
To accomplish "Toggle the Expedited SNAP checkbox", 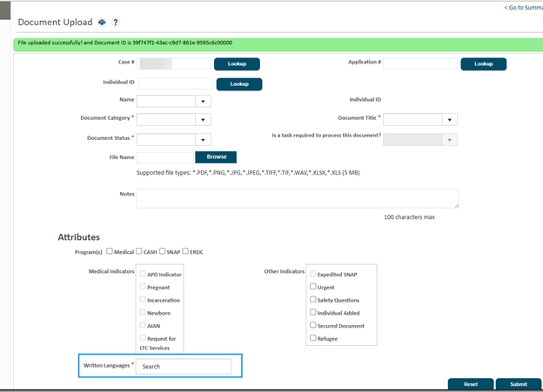I will [x=312, y=274].
